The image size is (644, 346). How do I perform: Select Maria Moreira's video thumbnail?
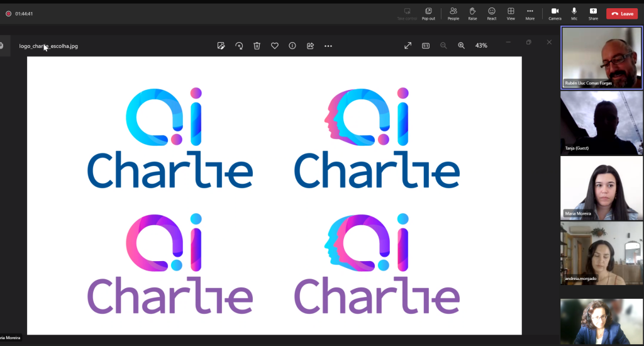601,187
